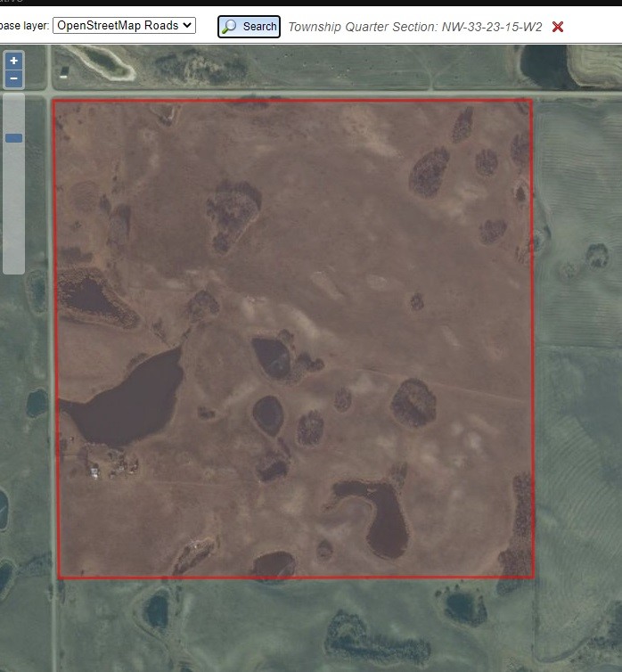Clear the township search with red X
Image resolution: width=622 pixels, height=672 pixels.
click(x=557, y=27)
